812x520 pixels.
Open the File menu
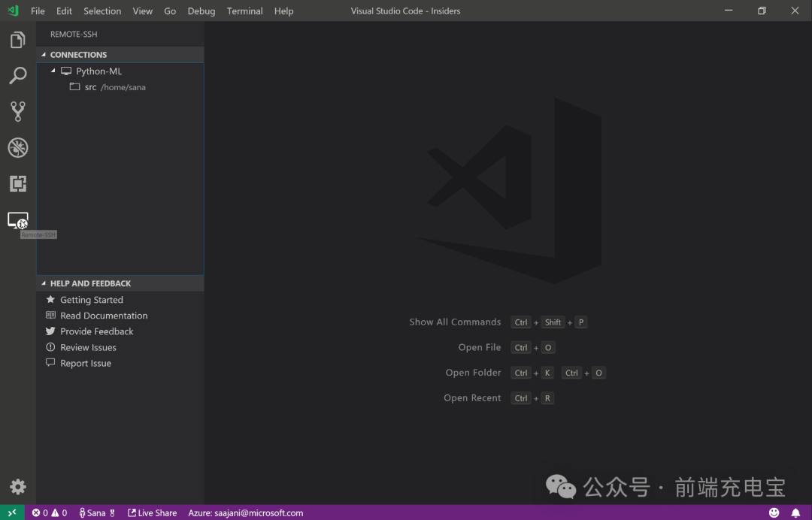point(38,11)
